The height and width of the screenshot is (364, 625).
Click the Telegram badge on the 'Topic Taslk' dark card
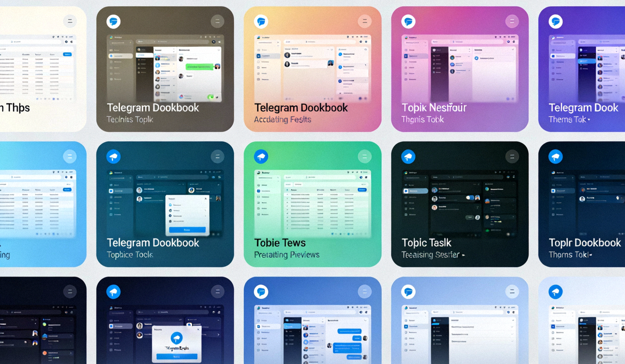click(408, 156)
